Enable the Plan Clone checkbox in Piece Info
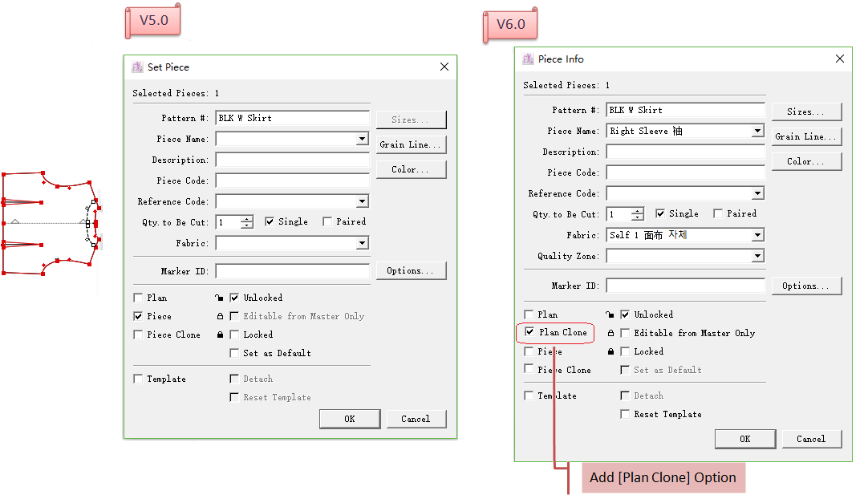The width and height of the screenshot is (868, 499). [529, 332]
